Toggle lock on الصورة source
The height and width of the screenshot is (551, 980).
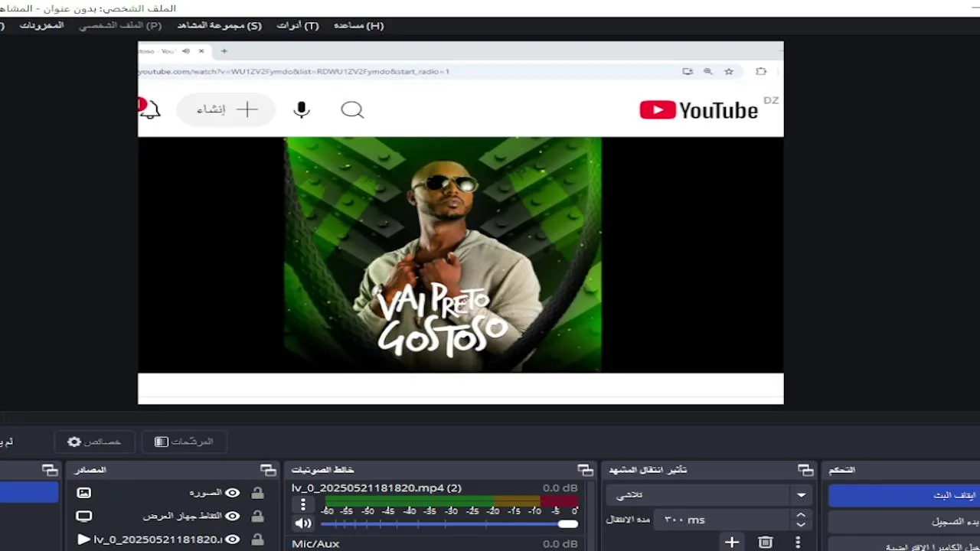[258, 494]
